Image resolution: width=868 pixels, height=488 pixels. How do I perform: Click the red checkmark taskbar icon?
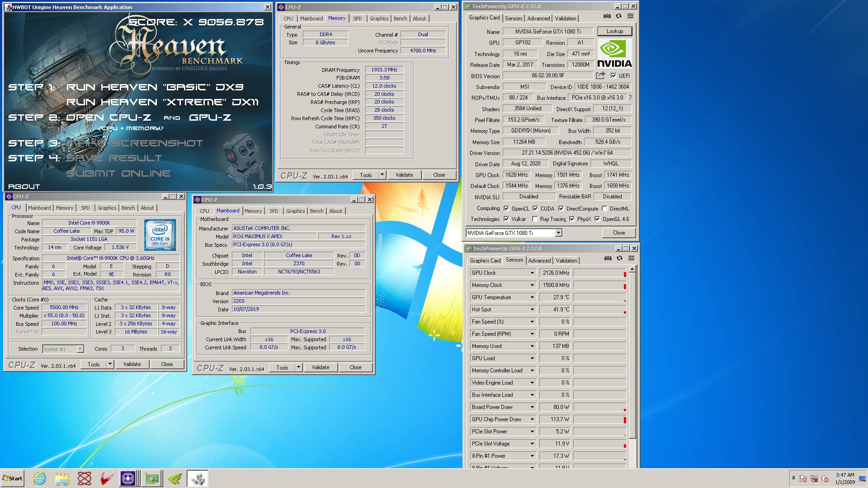coord(107,479)
